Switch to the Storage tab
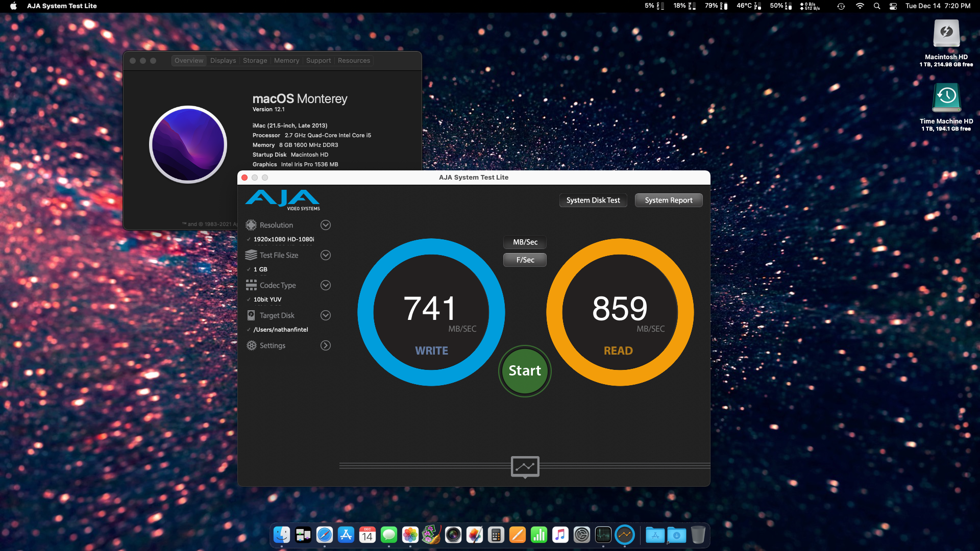Image resolution: width=980 pixels, height=551 pixels. click(255, 61)
